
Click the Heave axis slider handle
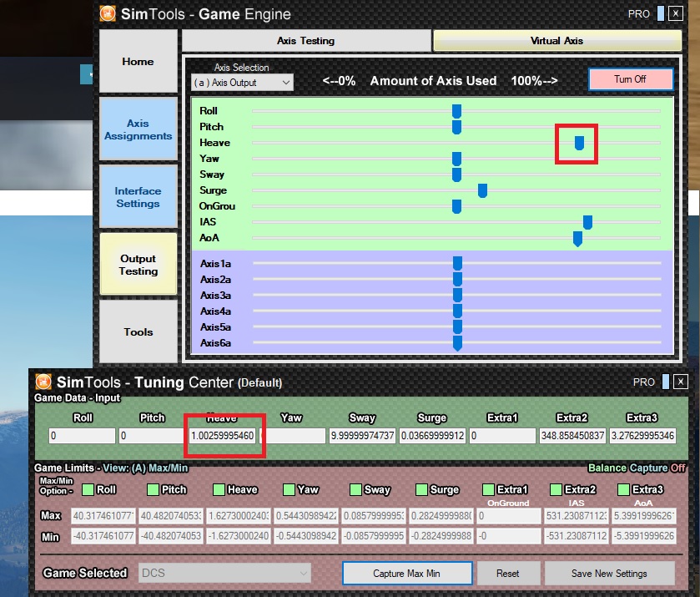(x=578, y=143)
